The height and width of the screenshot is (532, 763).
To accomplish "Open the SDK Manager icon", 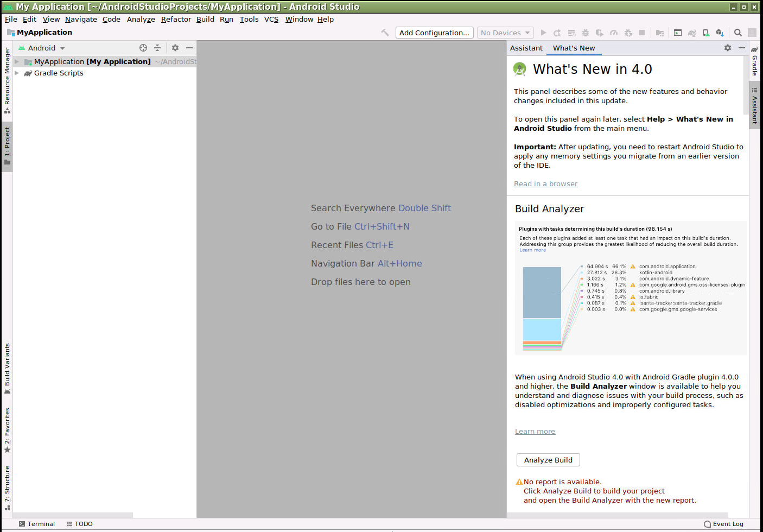I will click(720, 33).
